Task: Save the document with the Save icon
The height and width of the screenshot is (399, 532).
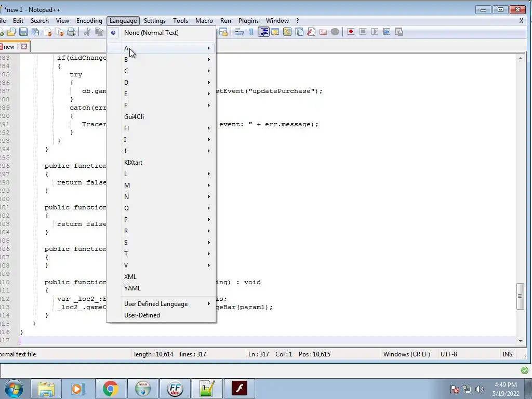Action: coord(23,32)
